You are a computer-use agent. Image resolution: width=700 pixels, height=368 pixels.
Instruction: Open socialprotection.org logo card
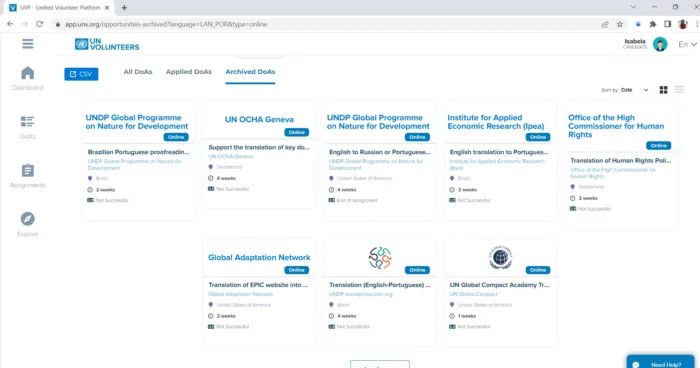pyautogui.click(x=380, y=257)
